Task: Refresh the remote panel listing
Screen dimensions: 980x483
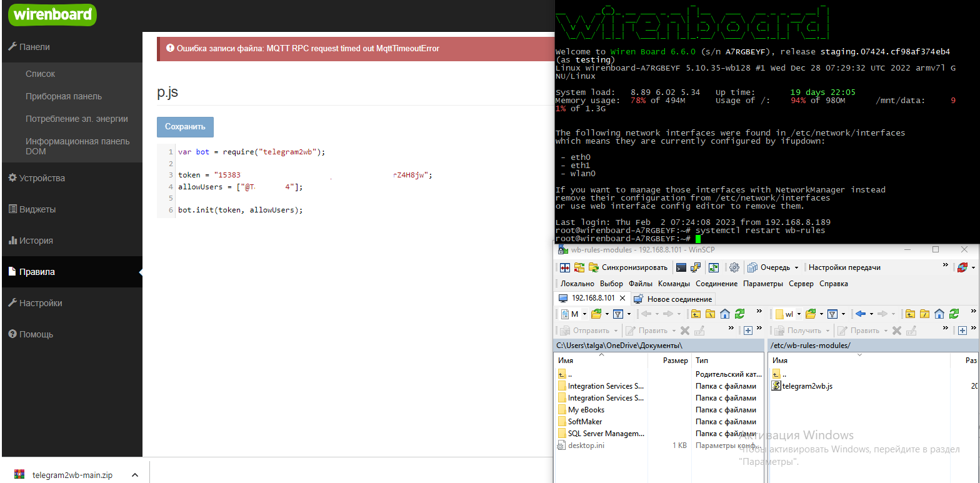Action: 954,314
